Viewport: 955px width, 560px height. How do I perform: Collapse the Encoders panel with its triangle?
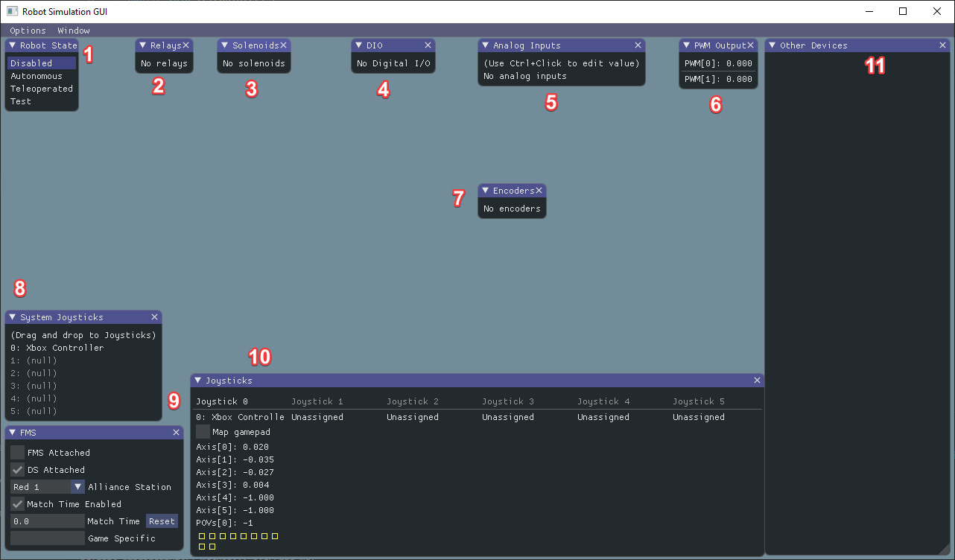coord(485,190)
